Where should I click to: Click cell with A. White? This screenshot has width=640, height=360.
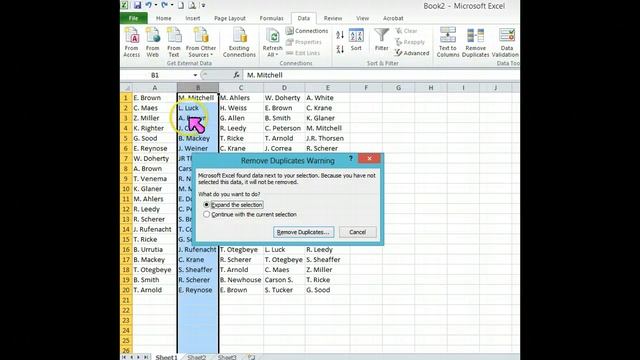click(327, 98)
